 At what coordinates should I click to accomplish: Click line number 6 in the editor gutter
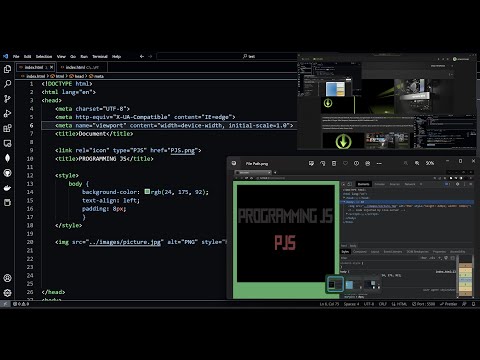[x=31, y=125]
